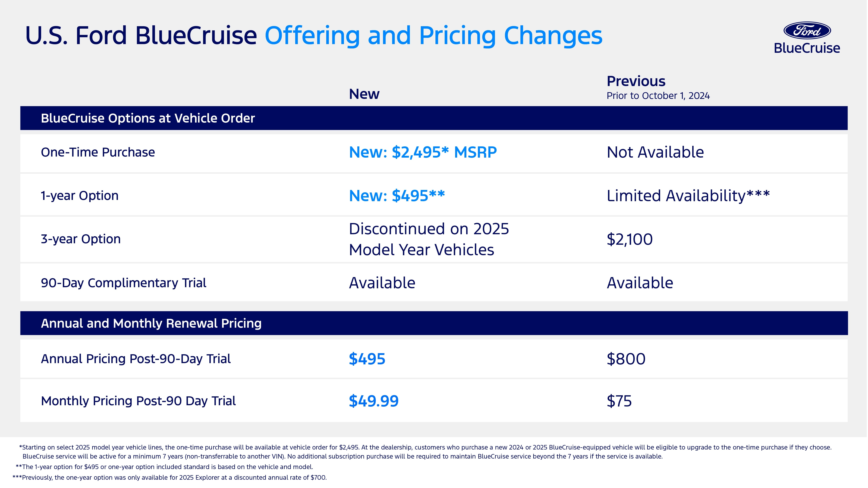The image size is (868, 488).
Task: Select the Annual and Monthly Renewal Pricing banner
Action: pyautogui.click(x=434, y=323)
